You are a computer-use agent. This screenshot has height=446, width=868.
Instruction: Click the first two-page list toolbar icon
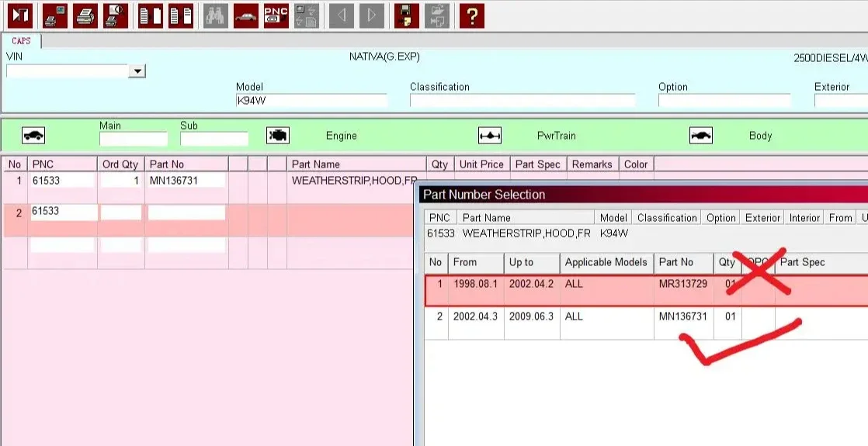150,16
